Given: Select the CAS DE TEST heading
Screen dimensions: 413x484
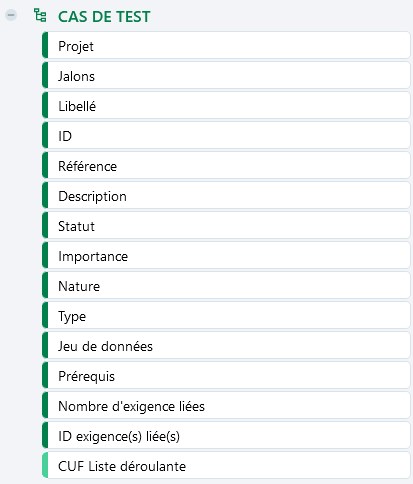Looking at the screenshot, I should tap(104, 17).
